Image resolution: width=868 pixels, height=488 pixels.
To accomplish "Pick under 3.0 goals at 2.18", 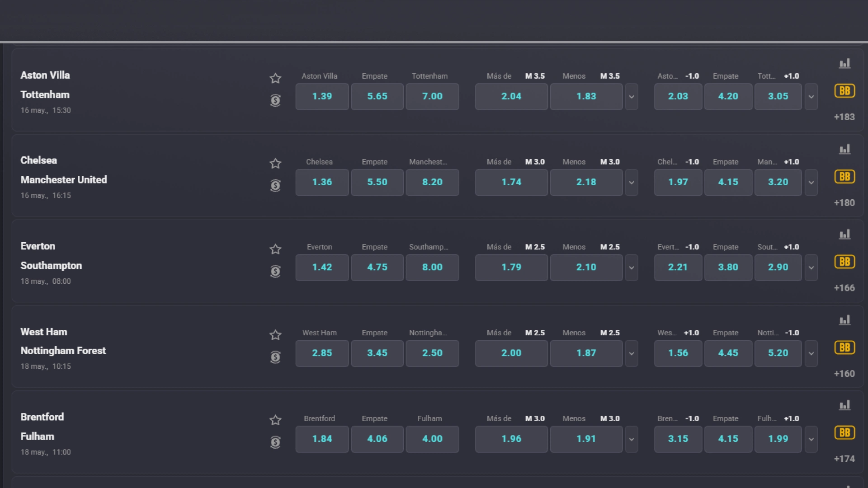I will [x=586, y=183].
